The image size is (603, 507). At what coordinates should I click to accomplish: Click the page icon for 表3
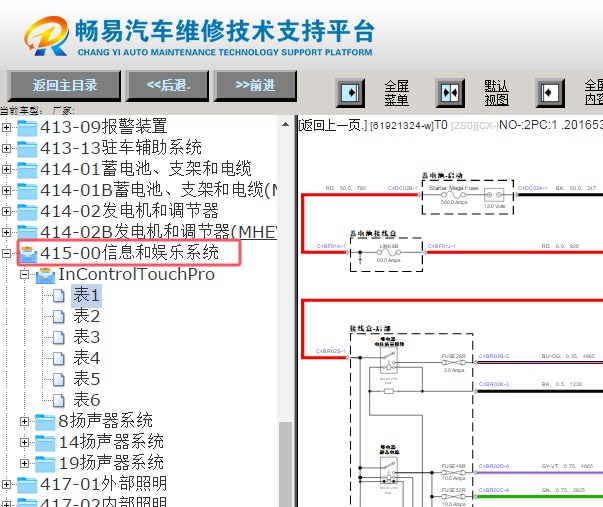(x=58, y=337)
